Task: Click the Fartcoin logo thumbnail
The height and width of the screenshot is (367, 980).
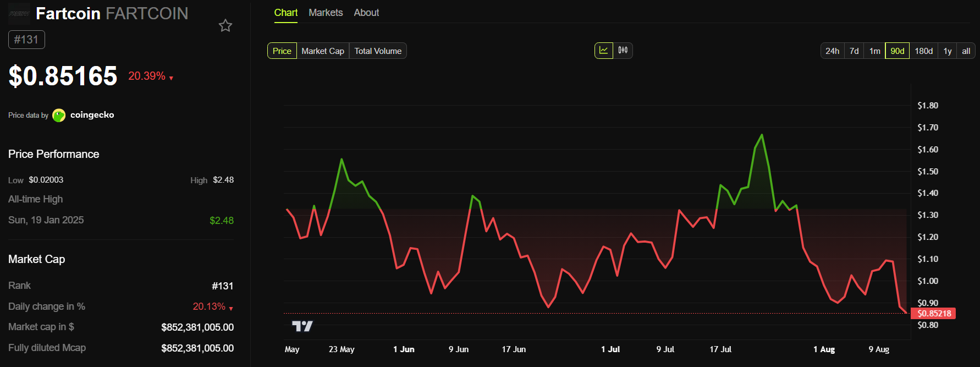Action: tap(19, 13)
